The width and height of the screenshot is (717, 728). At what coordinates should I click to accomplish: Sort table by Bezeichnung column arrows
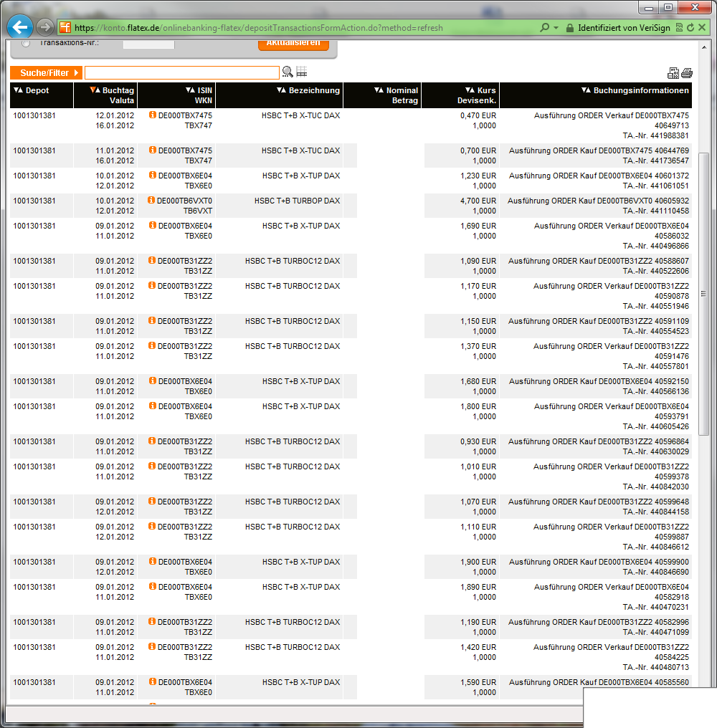(281, 90)
